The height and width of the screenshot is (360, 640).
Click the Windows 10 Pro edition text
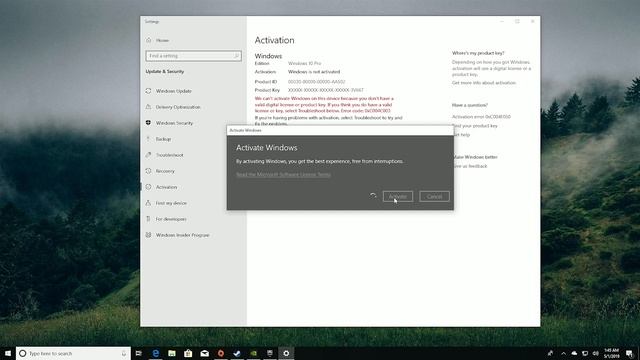304,63
